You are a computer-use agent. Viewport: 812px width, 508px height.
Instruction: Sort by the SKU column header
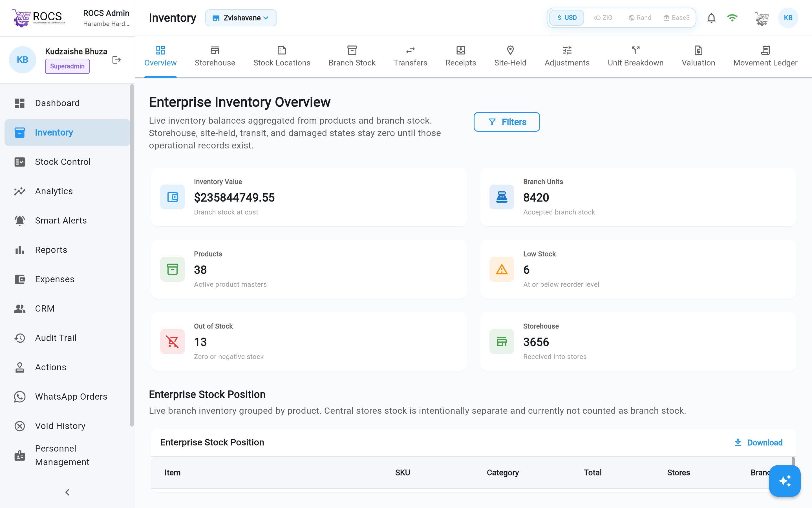pyautogui.click(x=402, y=472)
